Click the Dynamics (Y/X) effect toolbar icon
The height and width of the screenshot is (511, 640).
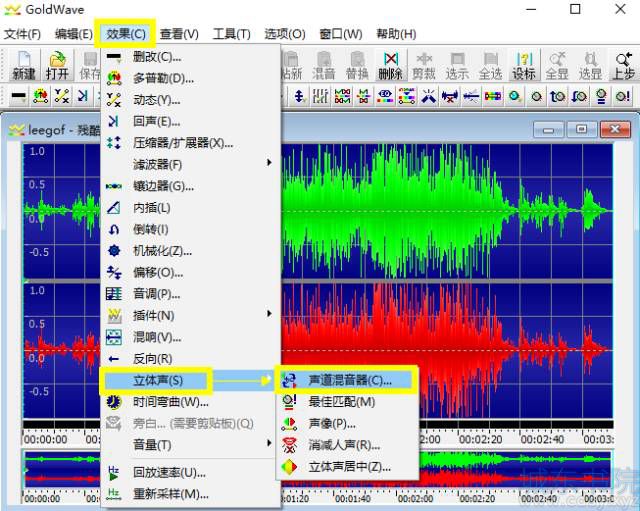[x=62, y=96]
